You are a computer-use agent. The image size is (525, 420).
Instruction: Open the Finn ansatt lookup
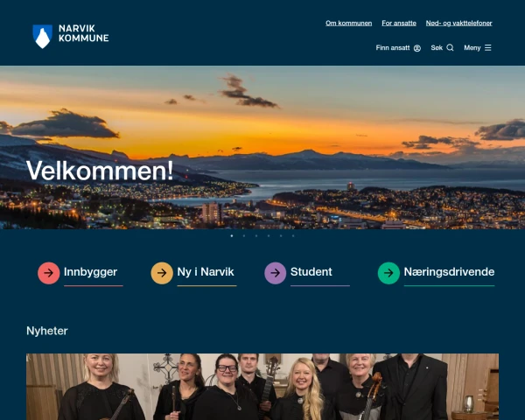pyautogui.click(x=398, y=48)
